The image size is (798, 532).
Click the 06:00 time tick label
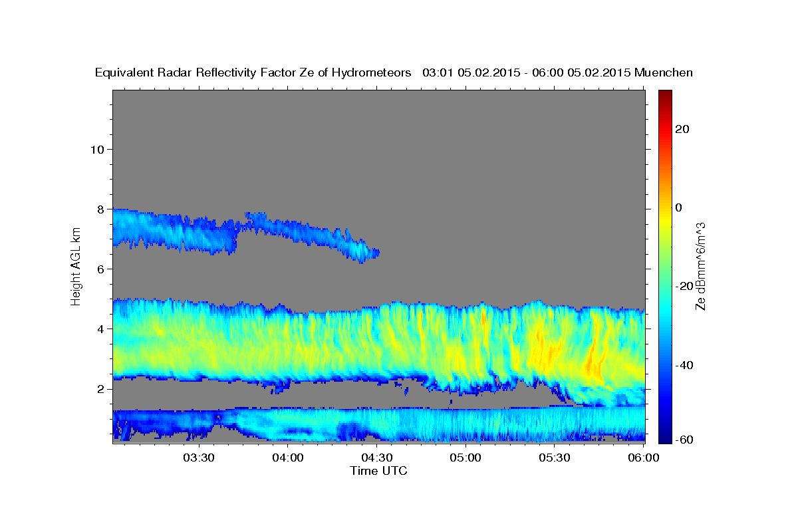tap(643, 458)
